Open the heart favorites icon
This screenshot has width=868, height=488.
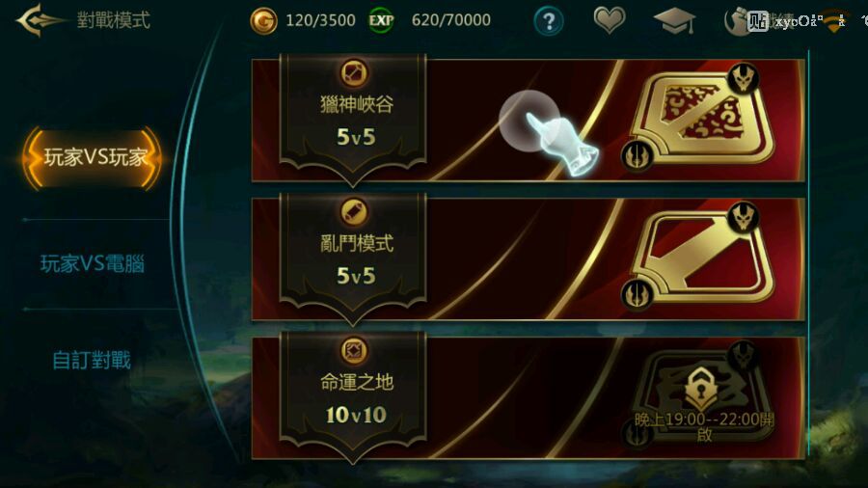(610, 20)
